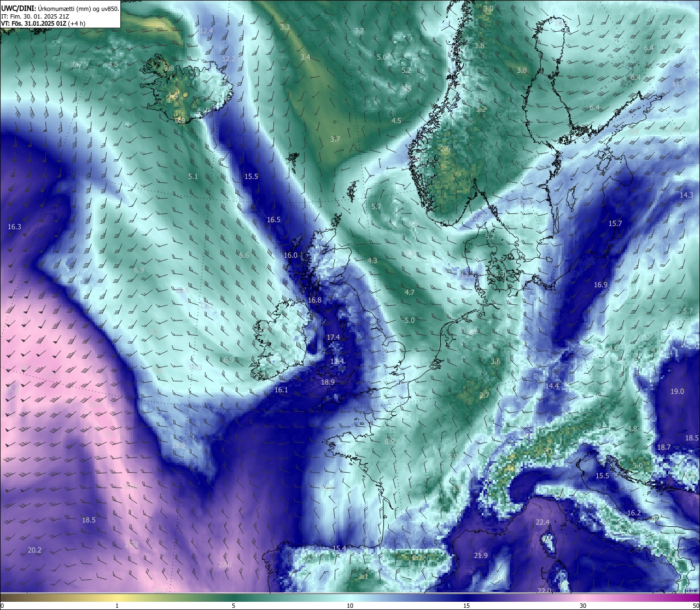Image resolution: width=700 pixels, height=610 pixels.
Task: Click the 19.0 value label at right edge
Action: (677, 391)
